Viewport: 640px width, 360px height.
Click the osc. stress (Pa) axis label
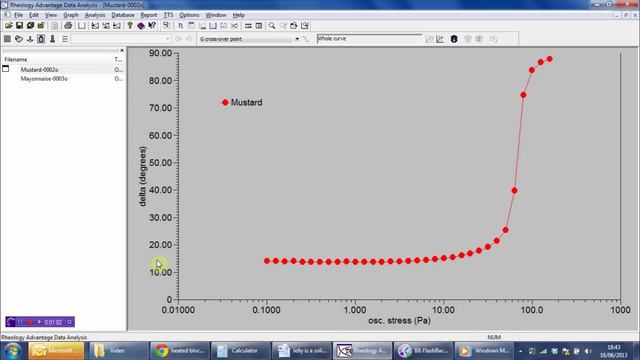click(399, 321)
